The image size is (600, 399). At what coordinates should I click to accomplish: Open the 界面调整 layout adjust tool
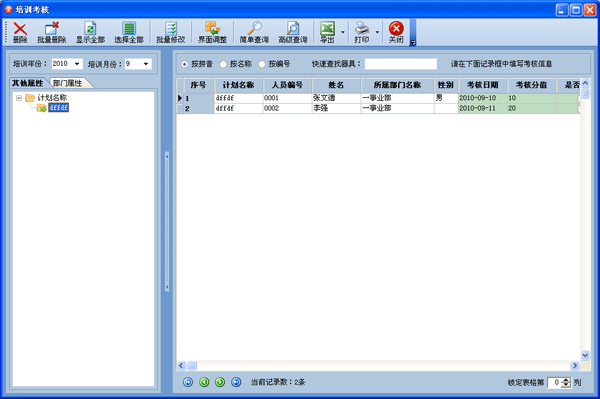point(212,33)
